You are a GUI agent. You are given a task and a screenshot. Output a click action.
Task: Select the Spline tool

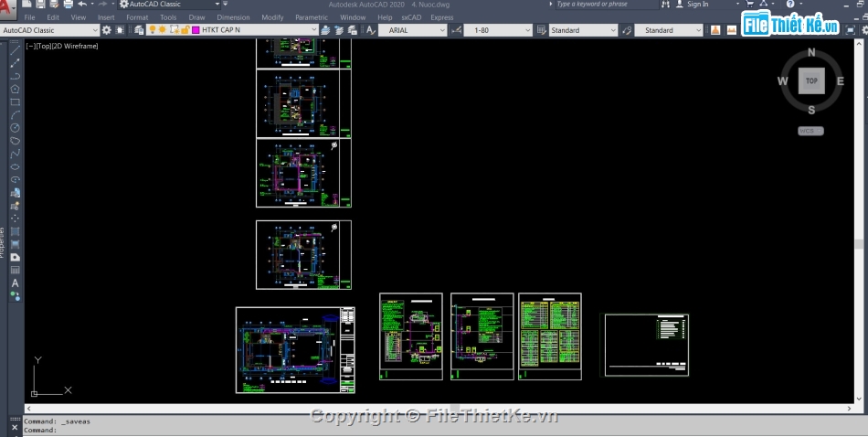point(15,154)
